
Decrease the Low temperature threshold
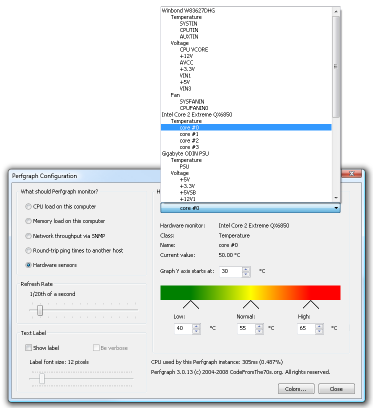196,331
